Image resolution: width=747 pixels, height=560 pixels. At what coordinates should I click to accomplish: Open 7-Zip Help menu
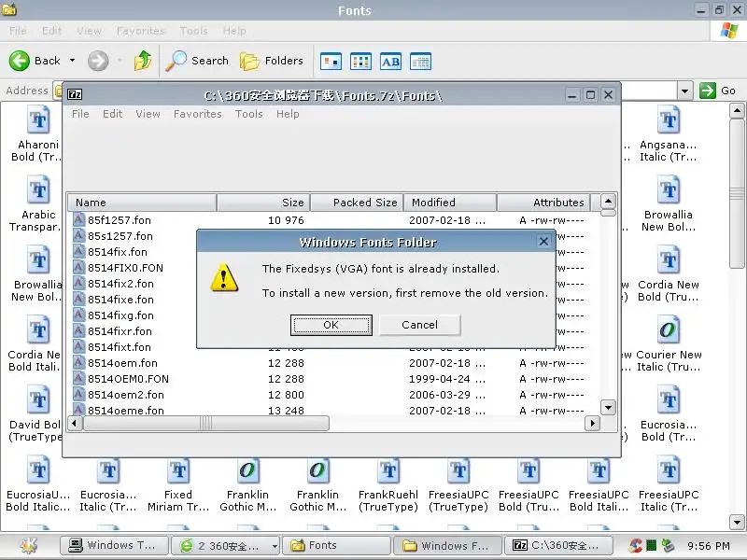(288, 114)
